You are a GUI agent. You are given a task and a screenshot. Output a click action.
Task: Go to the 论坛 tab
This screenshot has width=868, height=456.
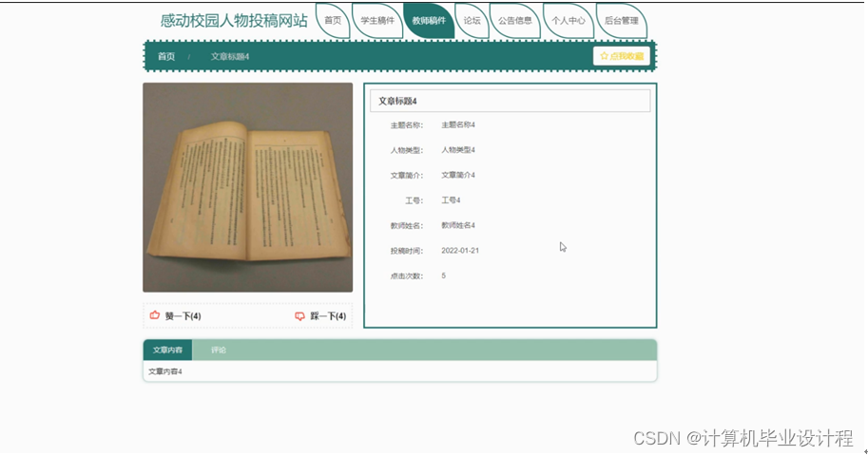[x=472, y=21]
